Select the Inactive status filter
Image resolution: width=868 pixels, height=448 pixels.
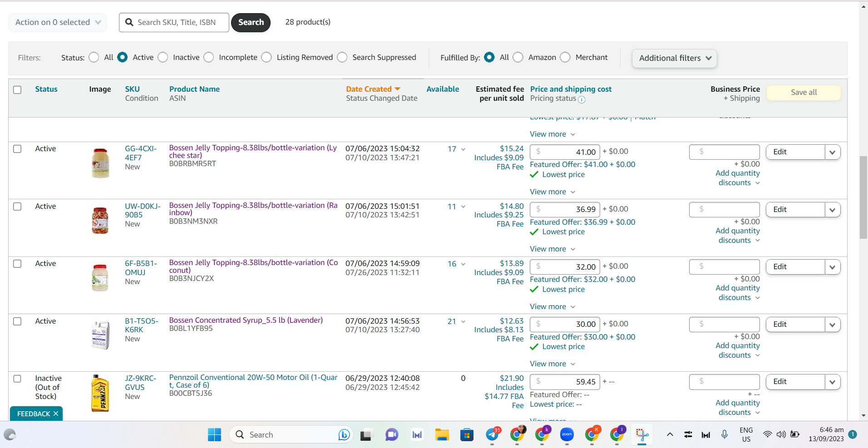163,57
